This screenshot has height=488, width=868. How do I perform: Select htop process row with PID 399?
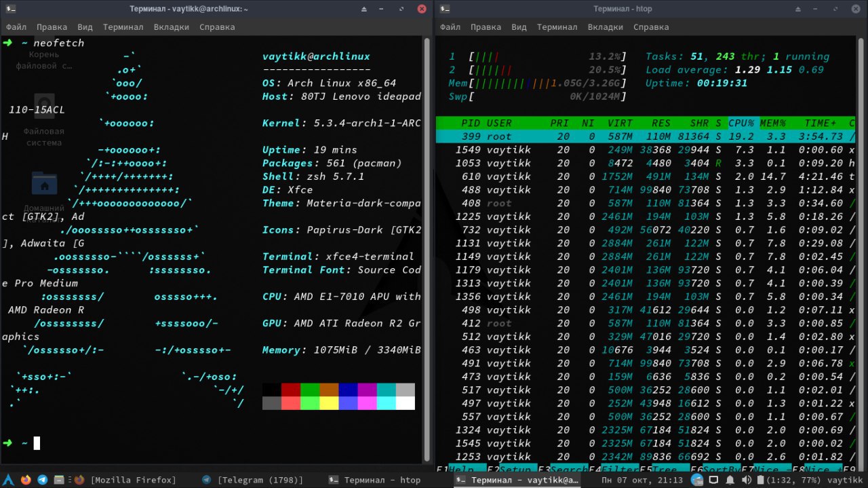coord(646,136)
